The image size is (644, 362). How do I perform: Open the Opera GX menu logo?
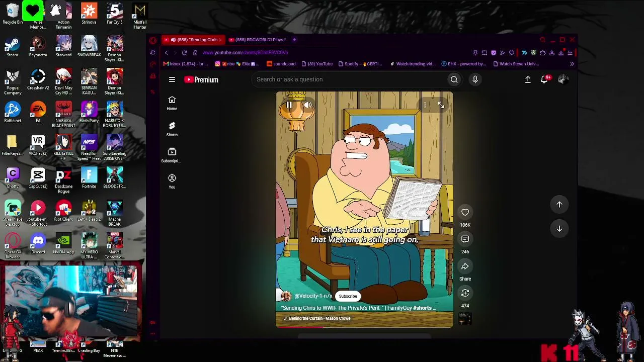pos(153,40)
